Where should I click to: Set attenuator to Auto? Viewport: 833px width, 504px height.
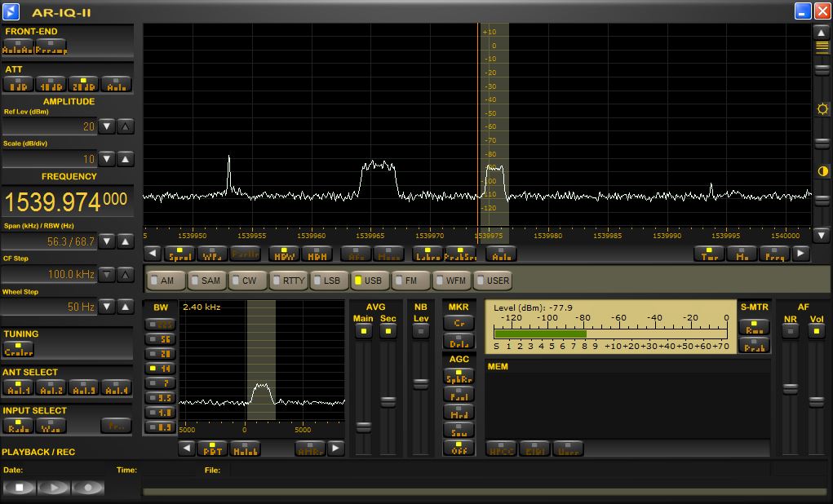pyautogui.click(x=116, y=85)
